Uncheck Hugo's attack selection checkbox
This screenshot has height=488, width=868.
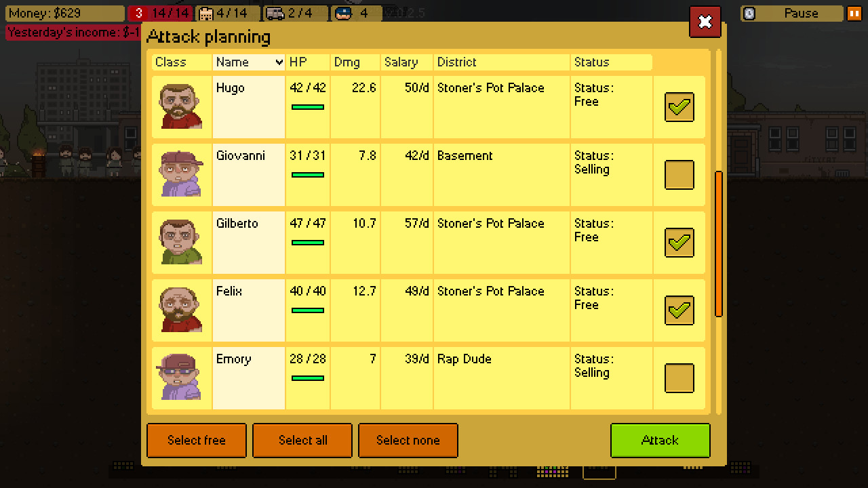679,107
